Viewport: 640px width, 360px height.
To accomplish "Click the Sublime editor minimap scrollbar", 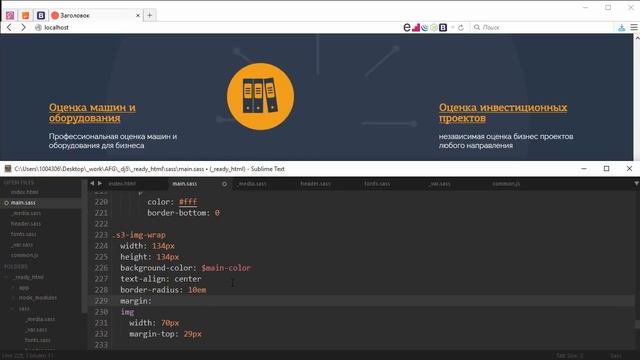I will pos(637,324).
